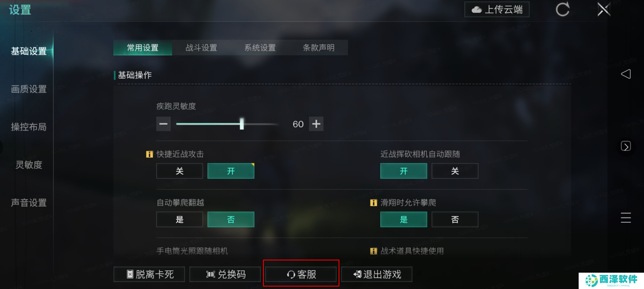Tap the hamburger menu icon on right edge
Image resolution: width=644 pixels, height=289 pixels.
[626, 218]
